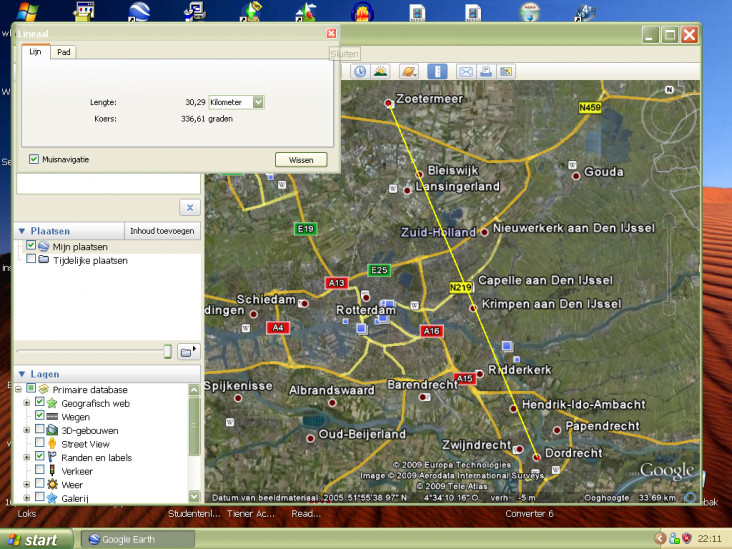Open the Kilometer units dropdown
The image size is (732, 549).
[x=258, y=102]
